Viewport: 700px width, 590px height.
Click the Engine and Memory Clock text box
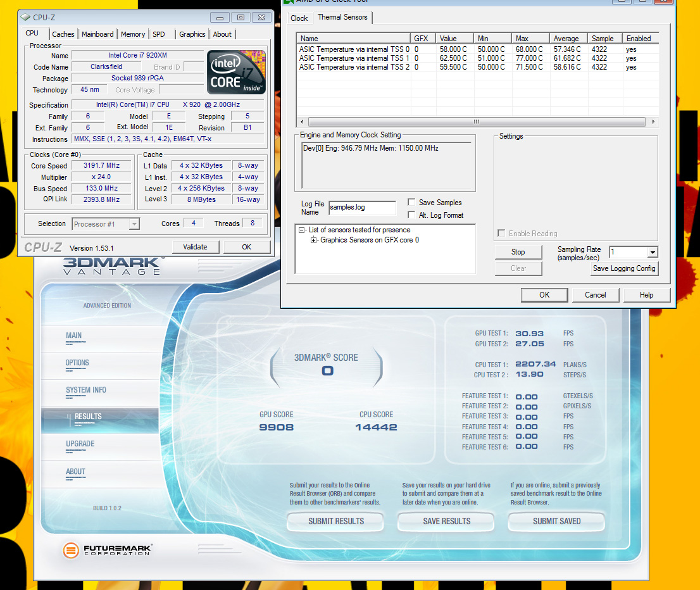coord(387,166)
